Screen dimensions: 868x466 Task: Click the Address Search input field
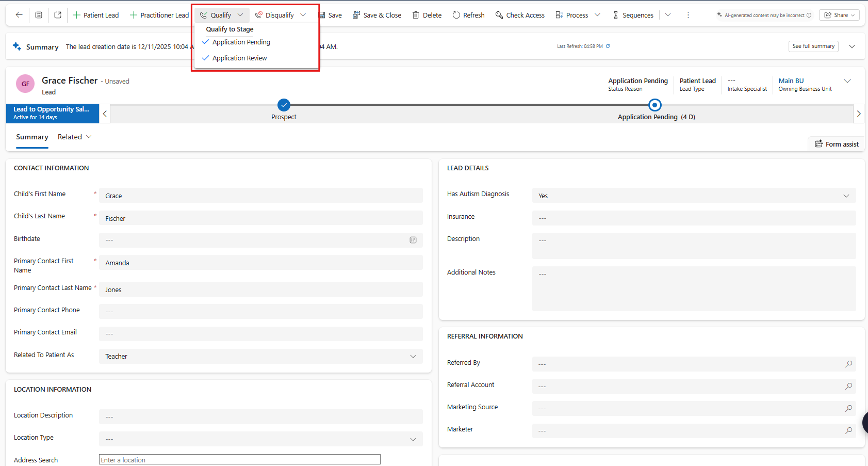point(239,460)
